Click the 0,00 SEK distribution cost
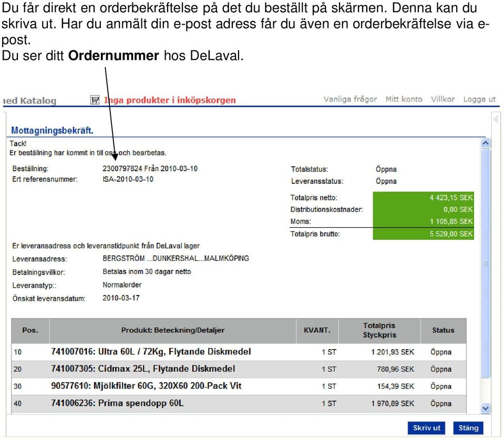Viewport: 504px width, 440px height. pos(458,209)
